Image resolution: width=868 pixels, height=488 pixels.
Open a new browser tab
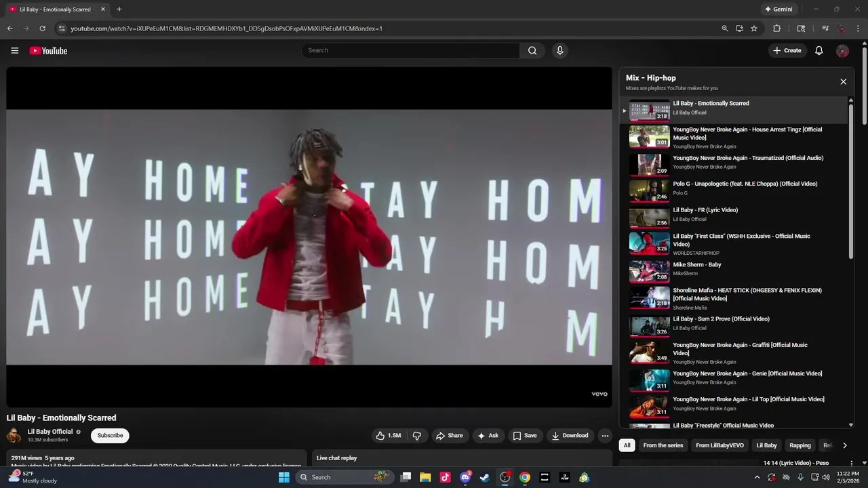coord(119,9)
